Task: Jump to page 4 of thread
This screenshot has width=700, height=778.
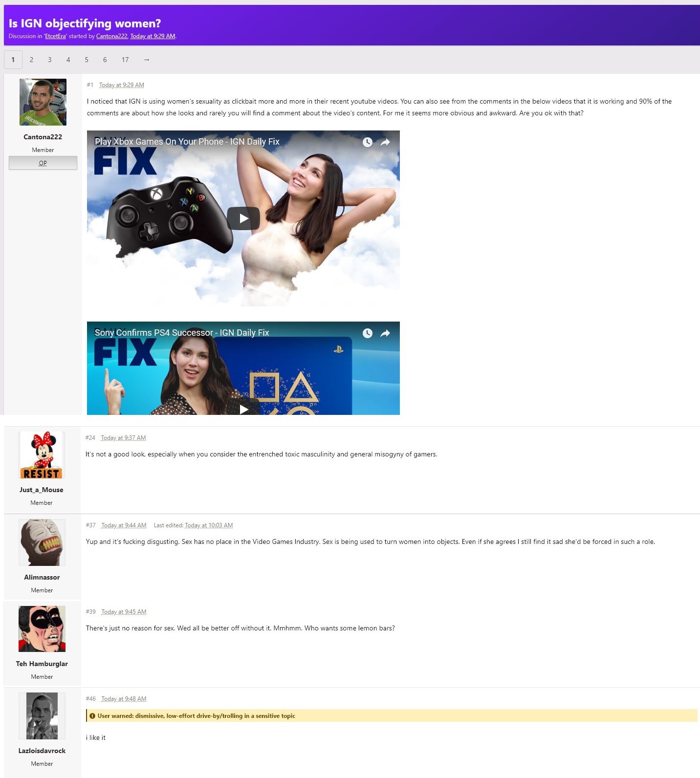Action: (68, 60)
